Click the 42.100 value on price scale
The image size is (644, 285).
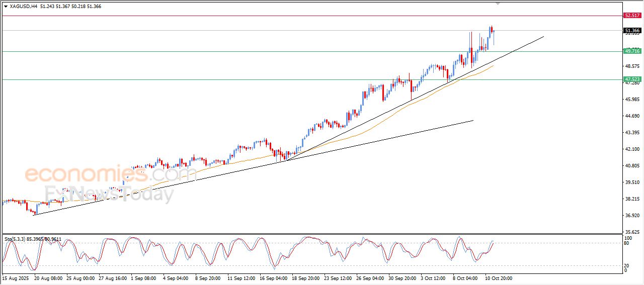click(x=632, y=149)
